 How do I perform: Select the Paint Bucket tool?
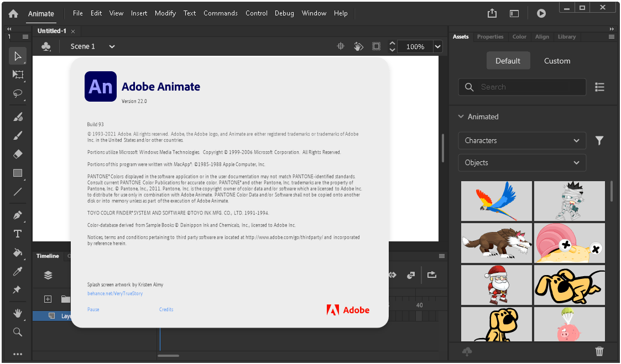click(x=18, y=252)
